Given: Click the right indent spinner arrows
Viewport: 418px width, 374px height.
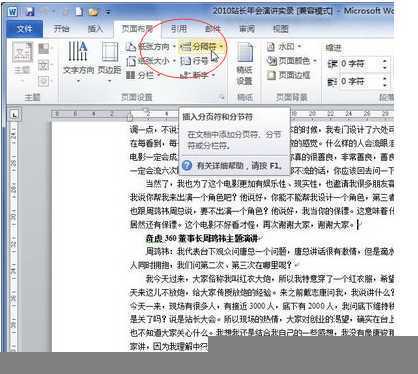Looking at the screenshot, I should (x=385, y=81).
